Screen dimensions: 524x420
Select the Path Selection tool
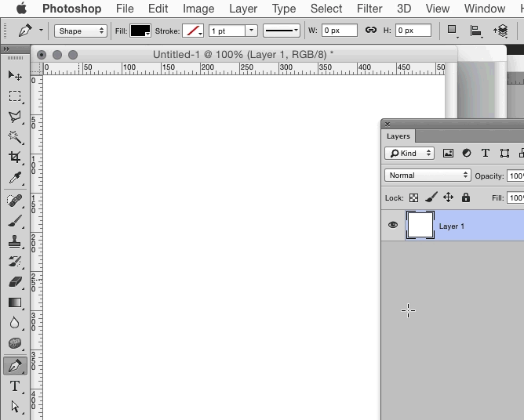[15, 407]
